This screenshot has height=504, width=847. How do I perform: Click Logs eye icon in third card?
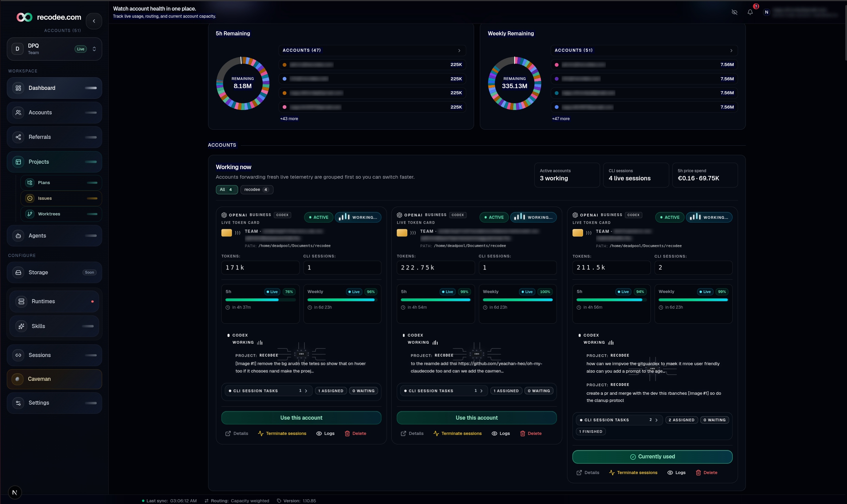[x=670, y=473]
